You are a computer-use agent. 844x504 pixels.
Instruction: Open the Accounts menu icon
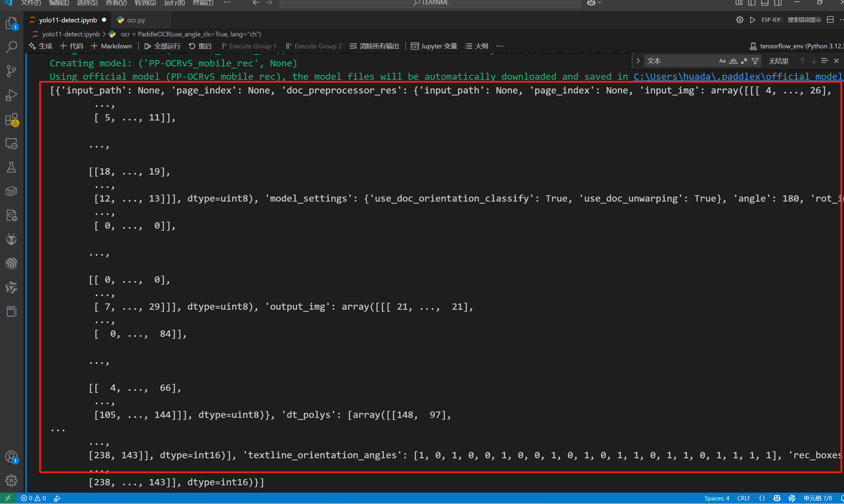pos(11,457)
